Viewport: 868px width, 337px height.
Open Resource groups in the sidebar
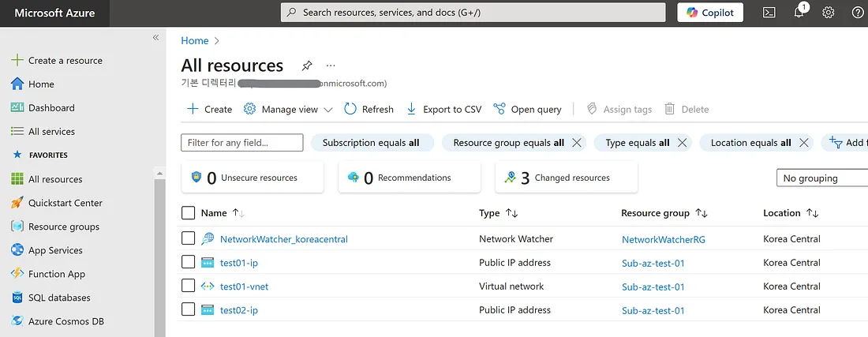pyautogui.click(x=63, y=227)
